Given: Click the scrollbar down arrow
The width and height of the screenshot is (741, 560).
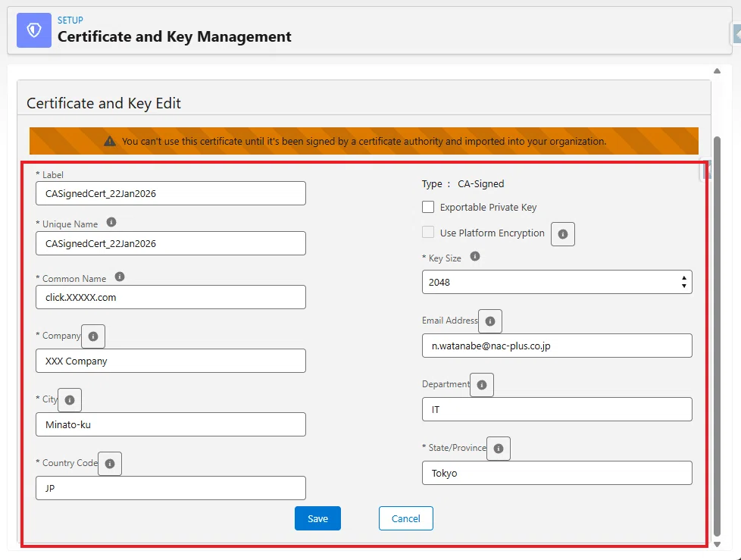Looking at the screenshot, I should pos(717,544).
